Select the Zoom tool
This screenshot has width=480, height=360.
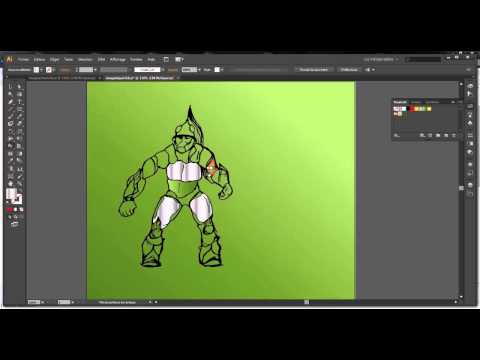tap(20, 184)
